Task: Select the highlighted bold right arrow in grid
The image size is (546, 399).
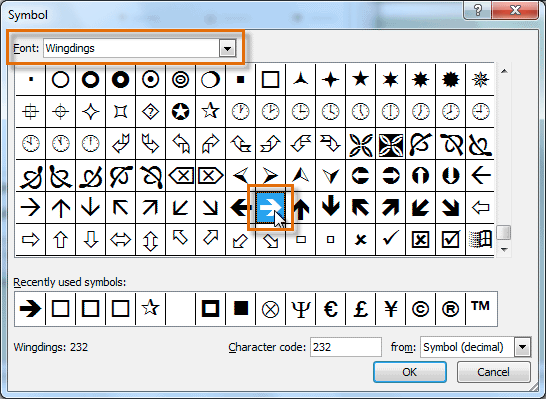Action: 271,208
